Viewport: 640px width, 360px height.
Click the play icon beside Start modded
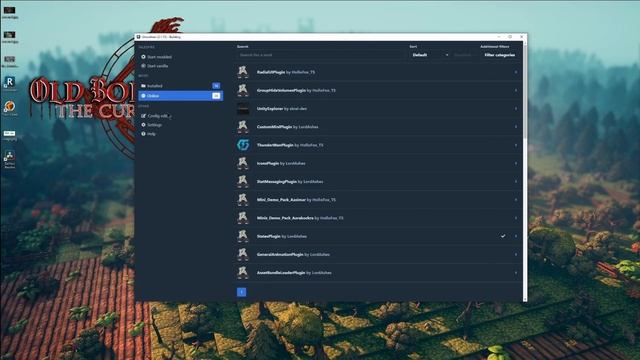click(143, 57)
